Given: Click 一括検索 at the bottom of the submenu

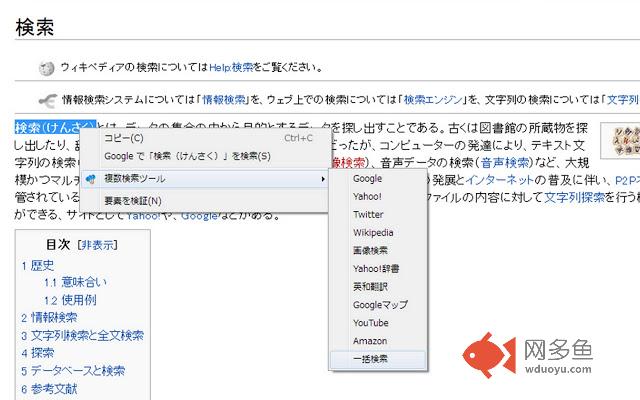Looking at the screenshot, I should [x=370, y=358].
